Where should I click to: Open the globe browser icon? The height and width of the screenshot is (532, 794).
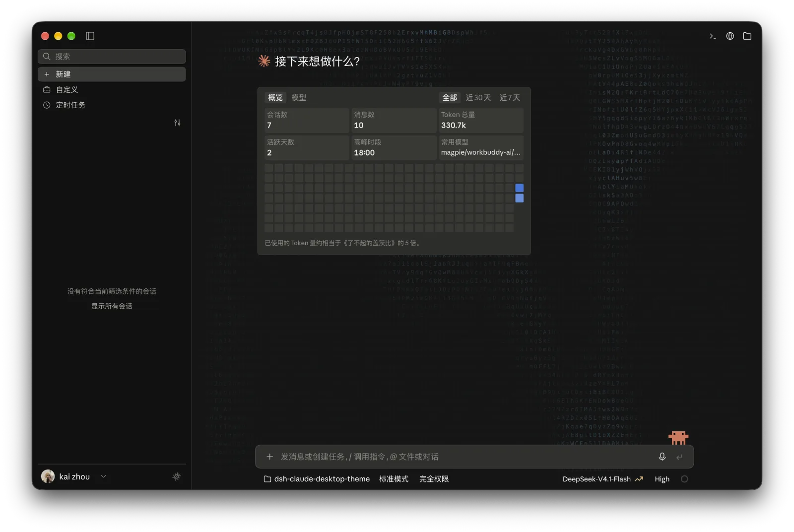[x=730, y=36]
